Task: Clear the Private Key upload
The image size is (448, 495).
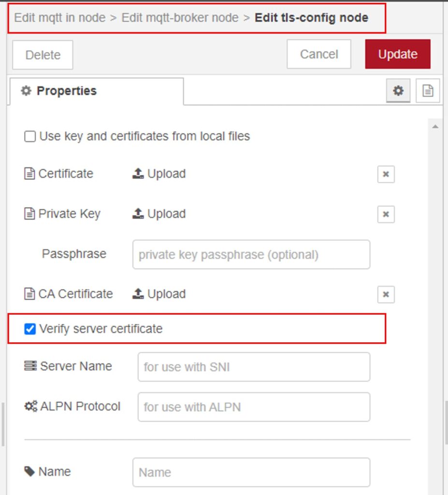Action: [385, 214]
